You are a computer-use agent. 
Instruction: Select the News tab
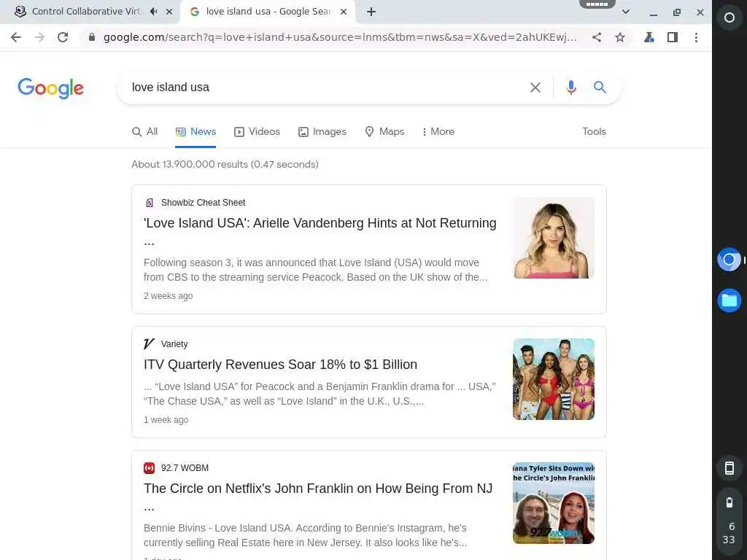[196, 131]
